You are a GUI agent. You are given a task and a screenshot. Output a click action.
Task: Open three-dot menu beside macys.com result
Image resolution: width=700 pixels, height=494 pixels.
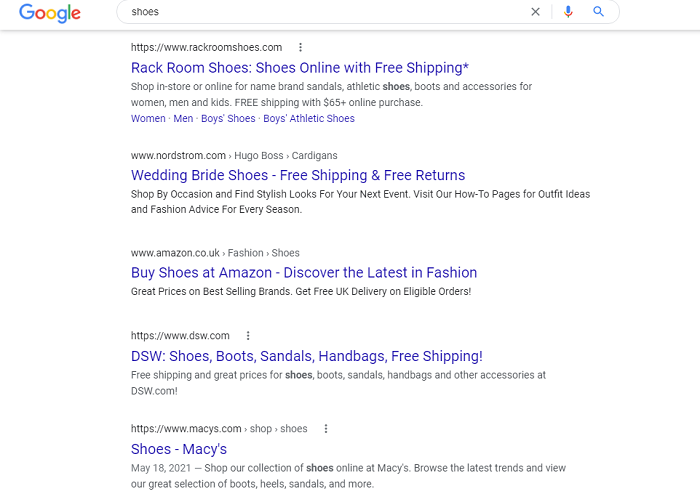326,428
